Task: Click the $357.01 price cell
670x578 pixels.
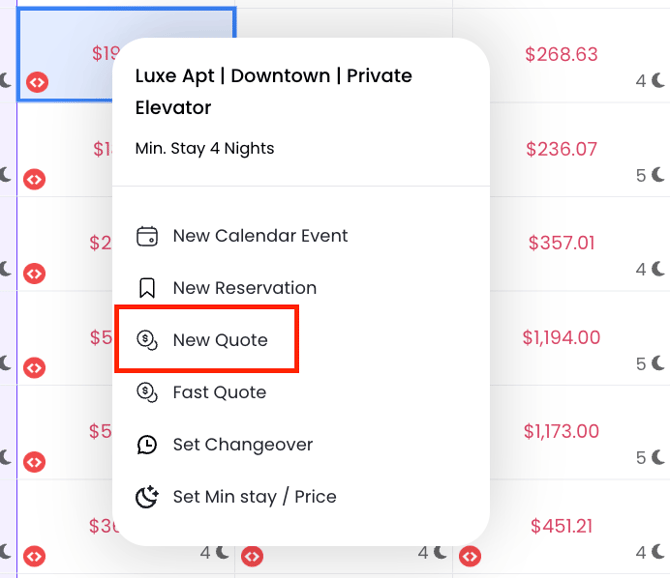Action: (x=561, y=243)
